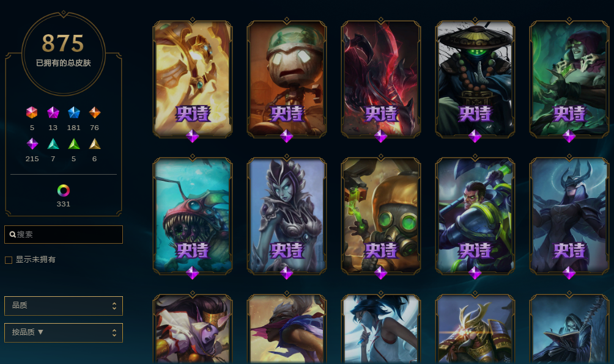The image size is (614, 364).
Task: Click the rainbow chroma ring icon above 331
Action: click(64, 191)
